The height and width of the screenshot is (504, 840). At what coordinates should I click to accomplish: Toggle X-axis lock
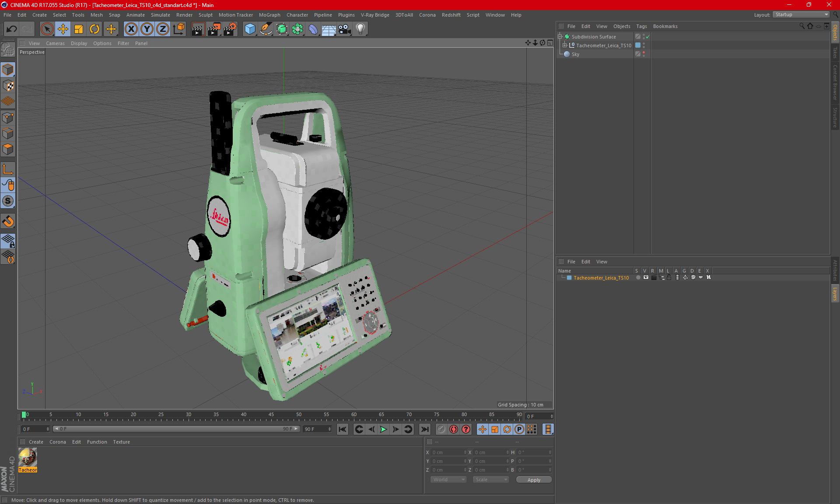tap(131, 29)
